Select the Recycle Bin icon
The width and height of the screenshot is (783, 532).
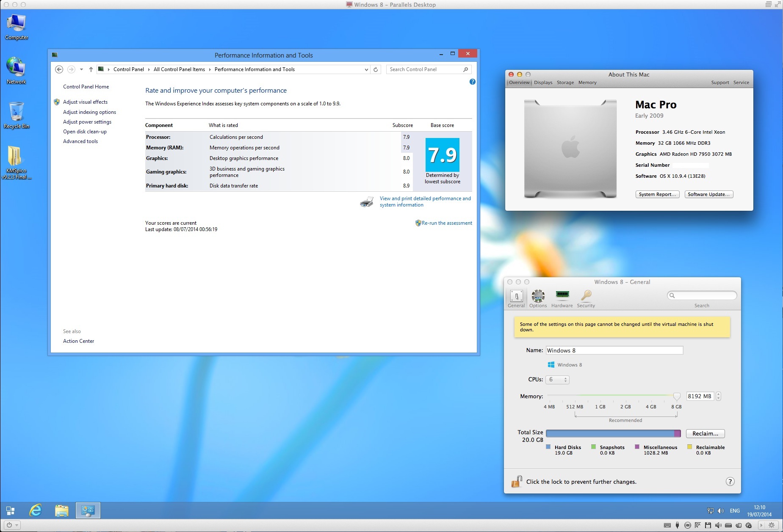[x=17, y=115]
